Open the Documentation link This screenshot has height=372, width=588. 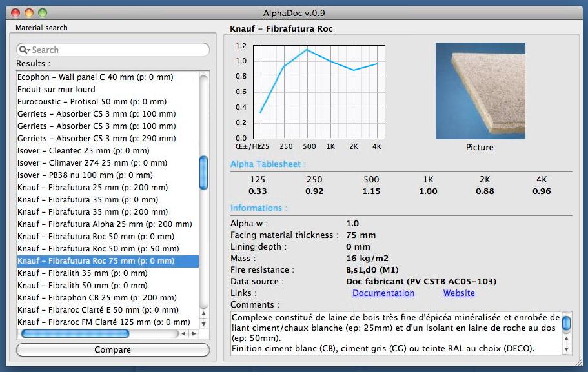click(x=383, y=293)
